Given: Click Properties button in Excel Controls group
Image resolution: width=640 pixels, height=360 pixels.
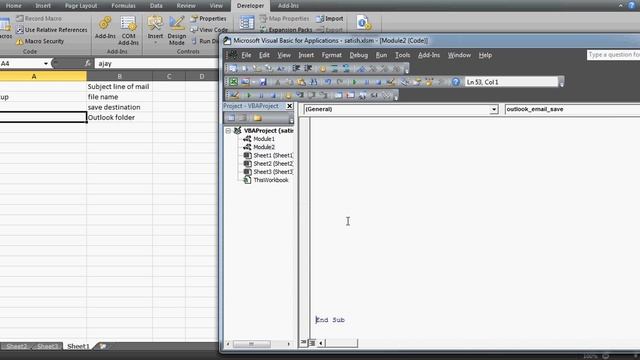Looking at the screenshot, I should tap(209, 19).
